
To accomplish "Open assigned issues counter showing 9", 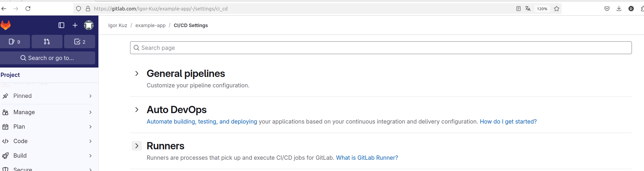I will point(14,42).
